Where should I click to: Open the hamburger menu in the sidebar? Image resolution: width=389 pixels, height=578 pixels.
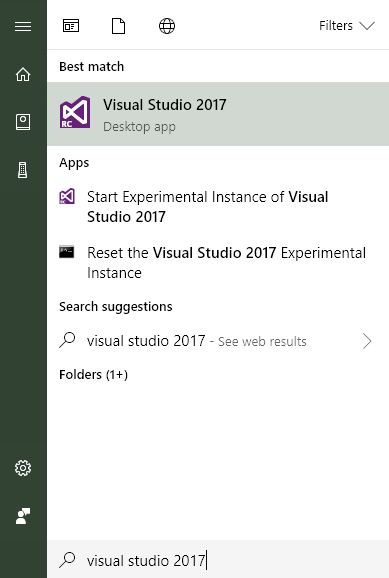[x=23, y=26]
